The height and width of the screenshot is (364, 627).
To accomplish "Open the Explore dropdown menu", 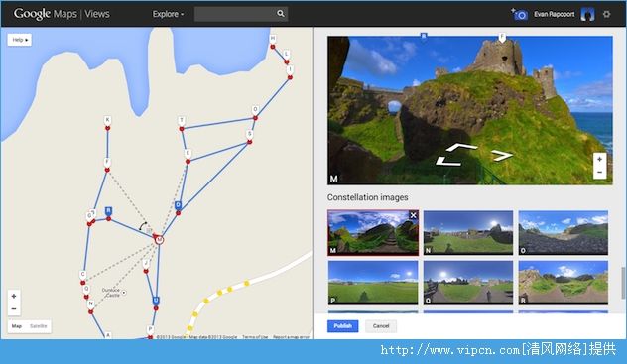I will tap(168, 14).
